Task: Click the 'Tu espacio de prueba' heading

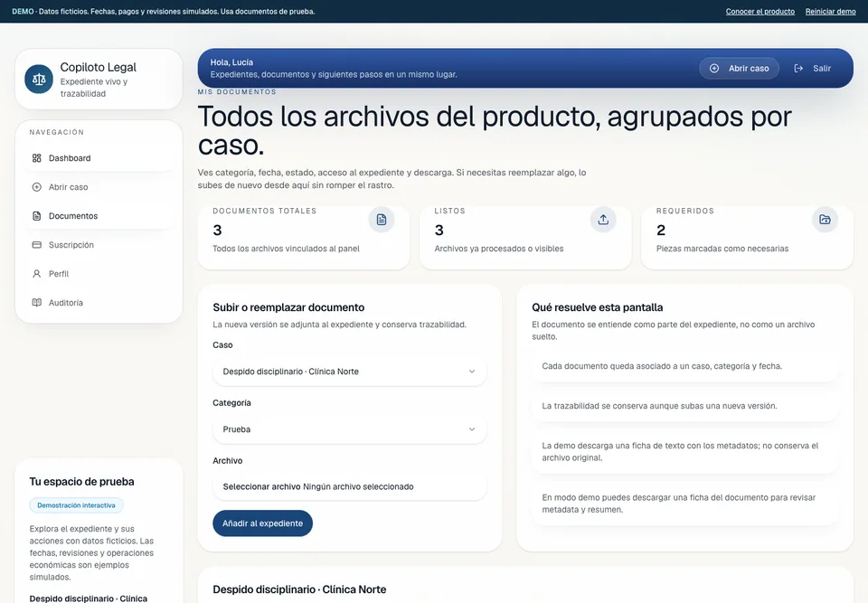Action: click(82, 482)
